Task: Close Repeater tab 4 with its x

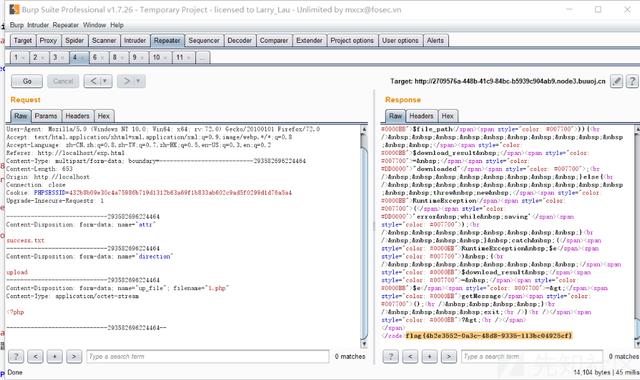Action: pos(83,58)
